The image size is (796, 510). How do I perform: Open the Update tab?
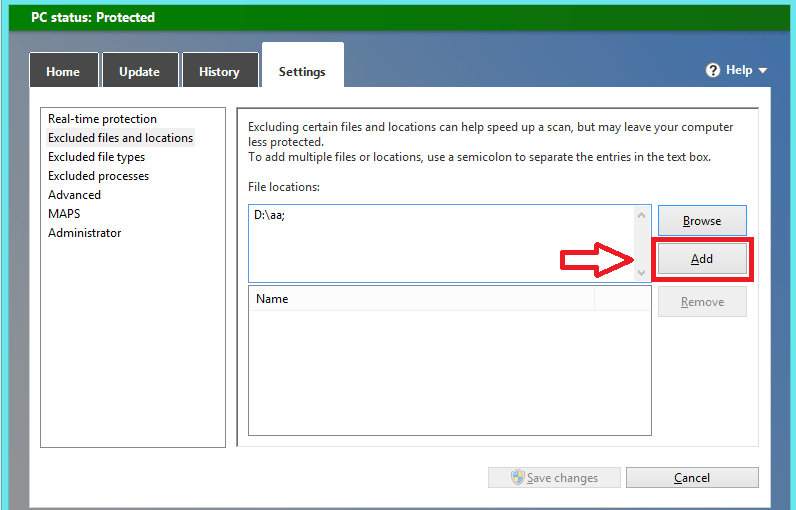coord(139,72)
